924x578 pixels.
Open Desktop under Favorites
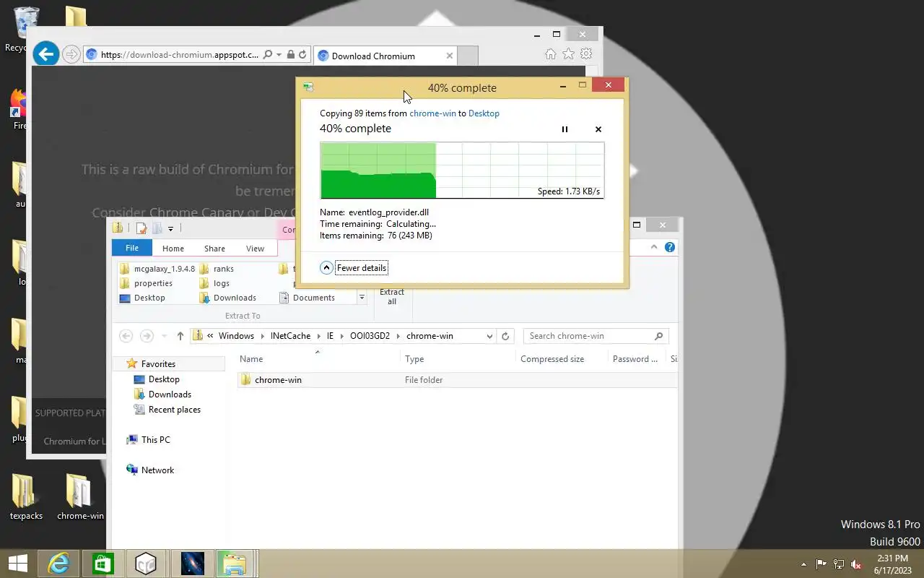[164, 379]
